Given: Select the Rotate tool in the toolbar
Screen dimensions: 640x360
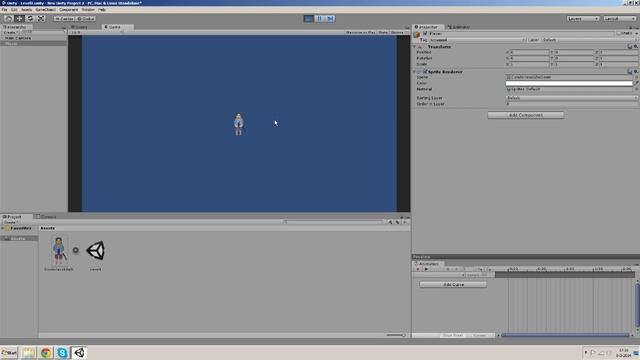Looking at the screenshot, I should 30,18.
